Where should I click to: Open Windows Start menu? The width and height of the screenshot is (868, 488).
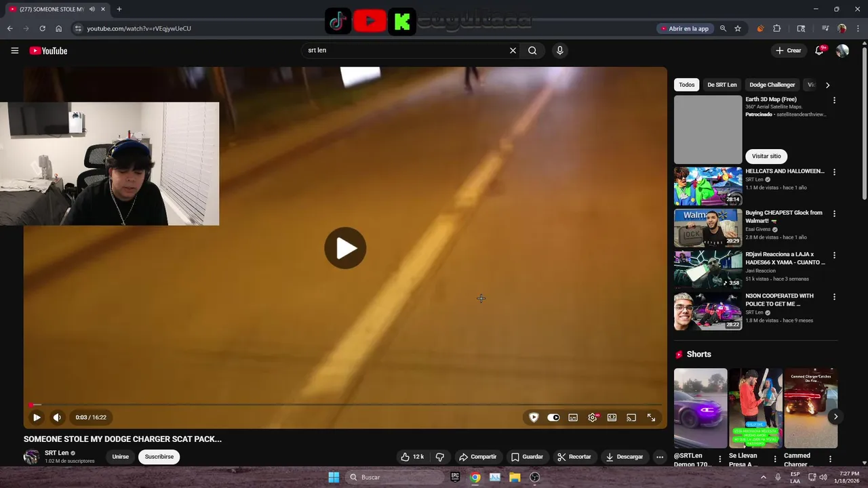tap(334, 477)
